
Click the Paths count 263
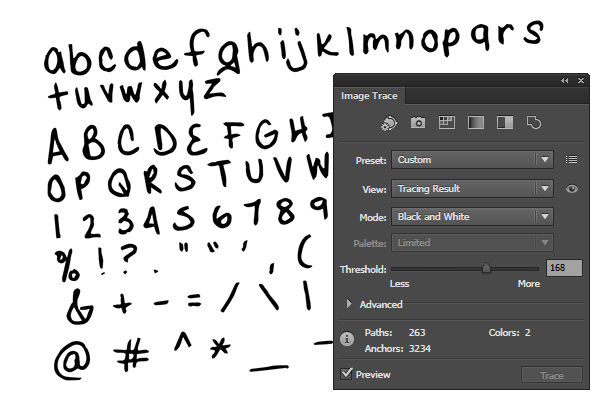click(417, 332)
